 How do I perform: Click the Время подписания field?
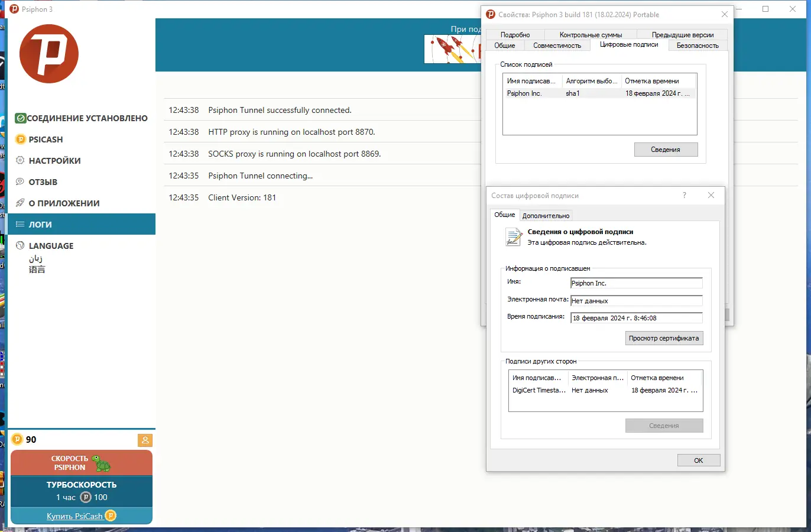pyautogui.click(x=637, y=318)
